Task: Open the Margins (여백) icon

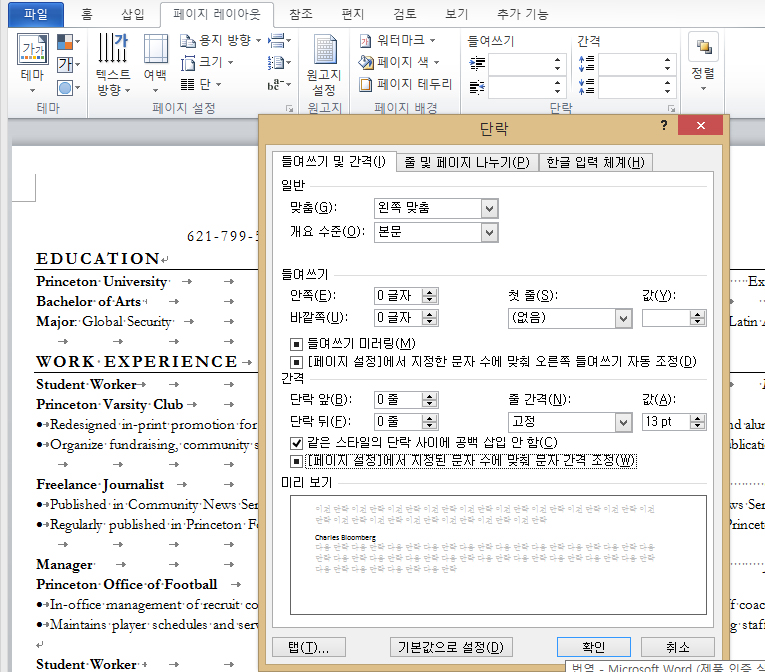Action: [155, 60]
